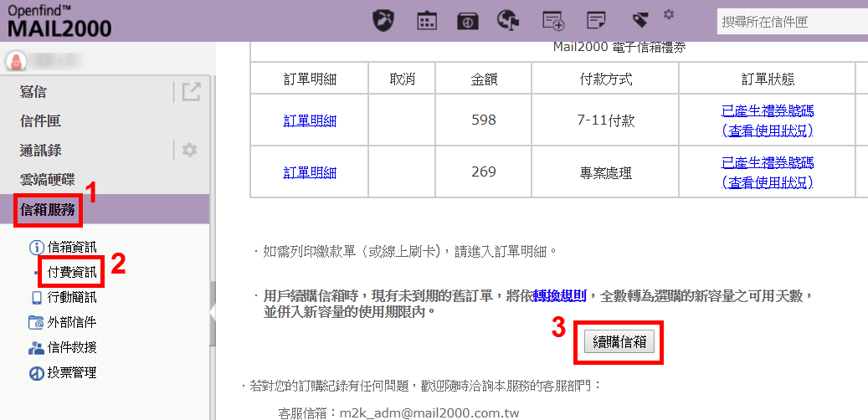Open address book settings gear
Screen dimensions: 868x420
click(190, 150)
